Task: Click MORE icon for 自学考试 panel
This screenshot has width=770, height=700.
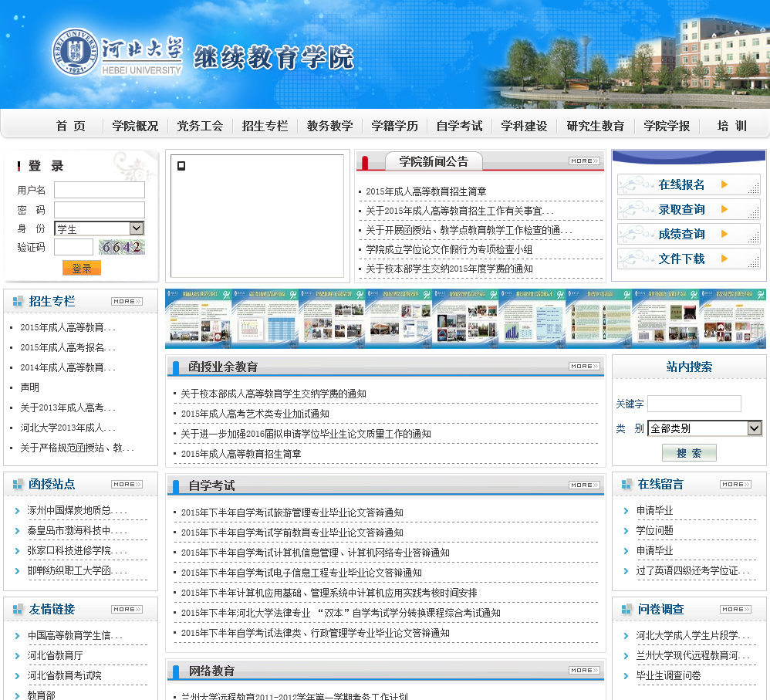Action: pos(584,485)
